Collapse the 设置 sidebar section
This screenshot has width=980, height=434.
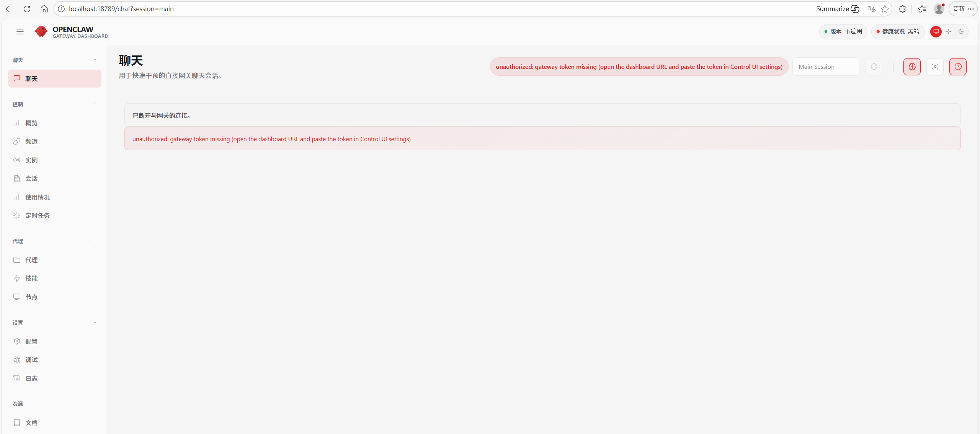tap(95, 323)
